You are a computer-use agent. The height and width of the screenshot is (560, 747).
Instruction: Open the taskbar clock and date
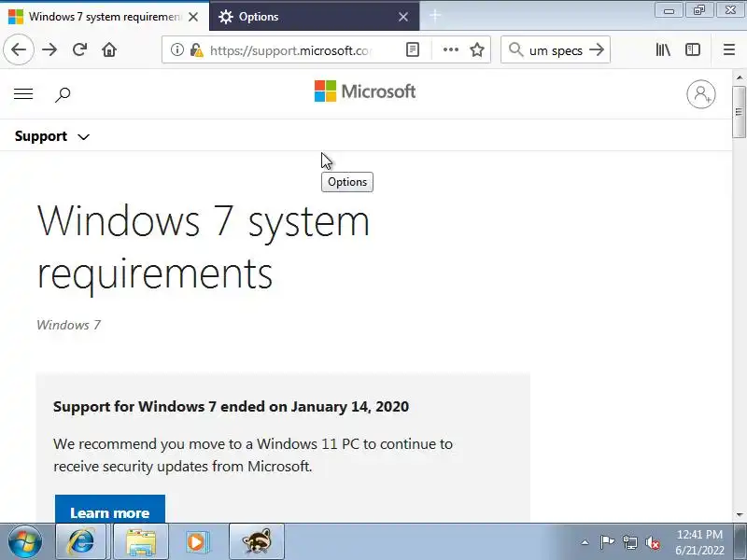click(699, 542)
